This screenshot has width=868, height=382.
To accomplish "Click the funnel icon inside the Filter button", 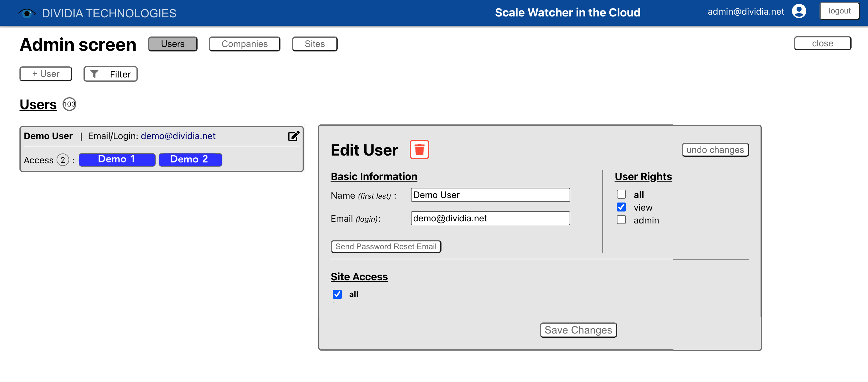I will click(x=95, y=74).
